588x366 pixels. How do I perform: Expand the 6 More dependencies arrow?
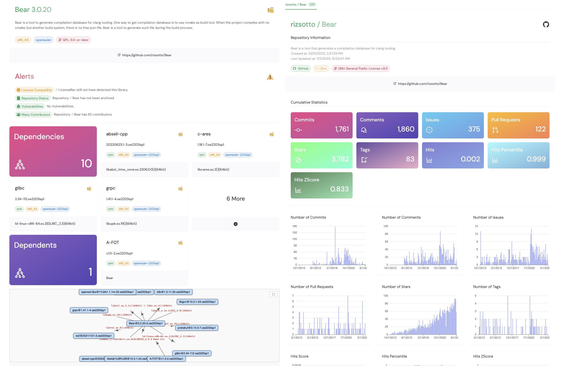tap(235, 224)
